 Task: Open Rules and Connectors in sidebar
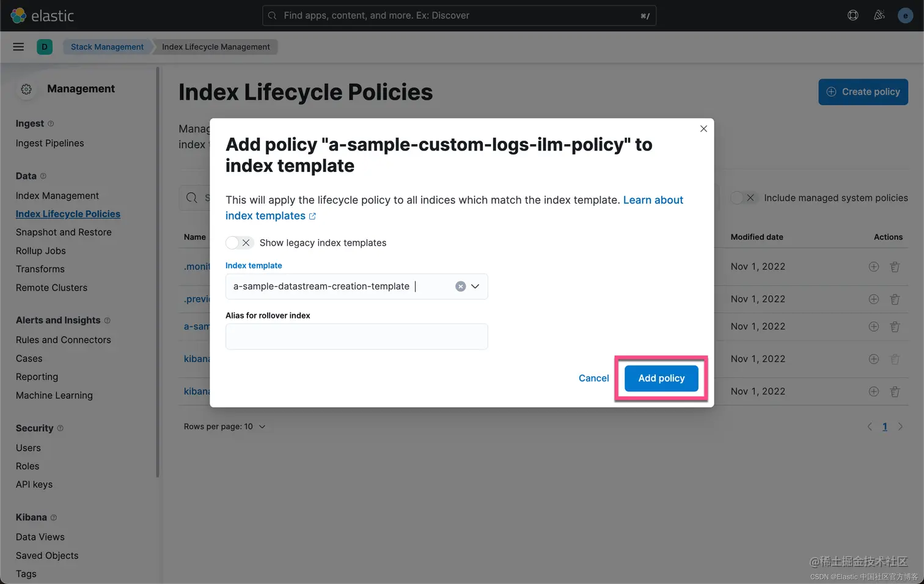[x=64, y=340]
